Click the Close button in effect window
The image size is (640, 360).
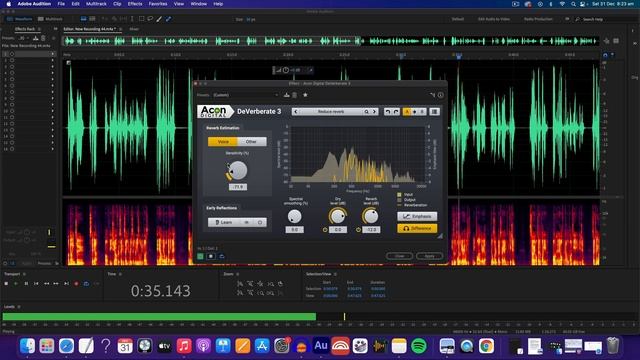click(399, 256)
